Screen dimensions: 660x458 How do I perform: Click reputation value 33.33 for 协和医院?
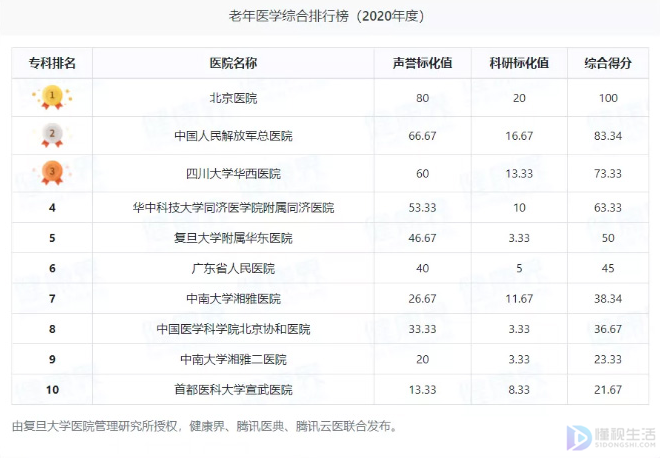click(423, 329)
